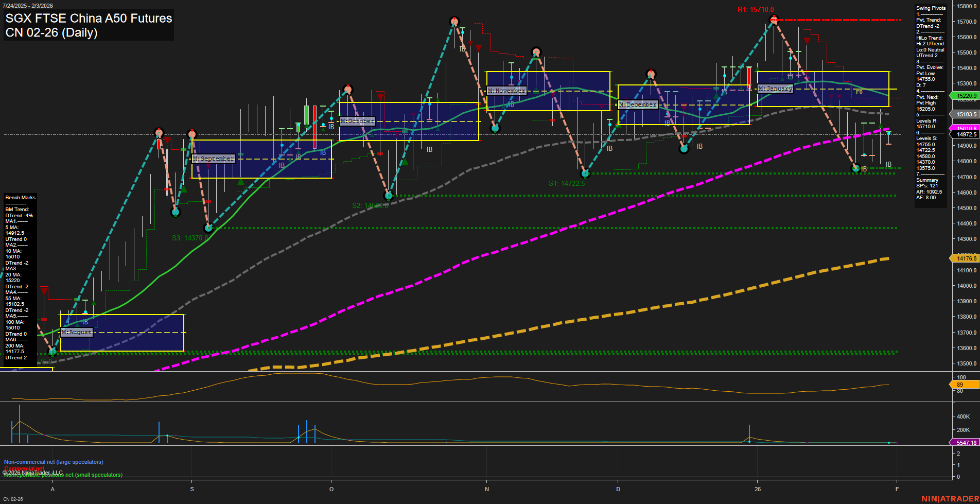Click the S1: 14722.5 support label

click(568, 182)
